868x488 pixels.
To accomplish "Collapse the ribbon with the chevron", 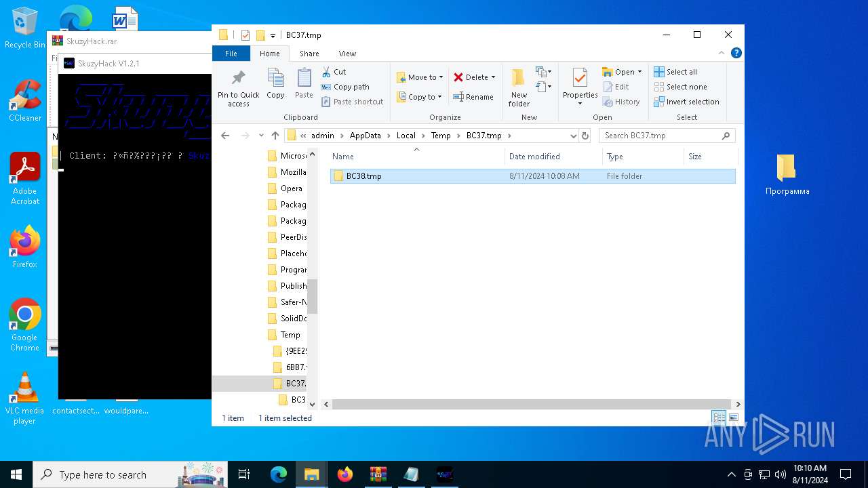I will coord(722,53).
